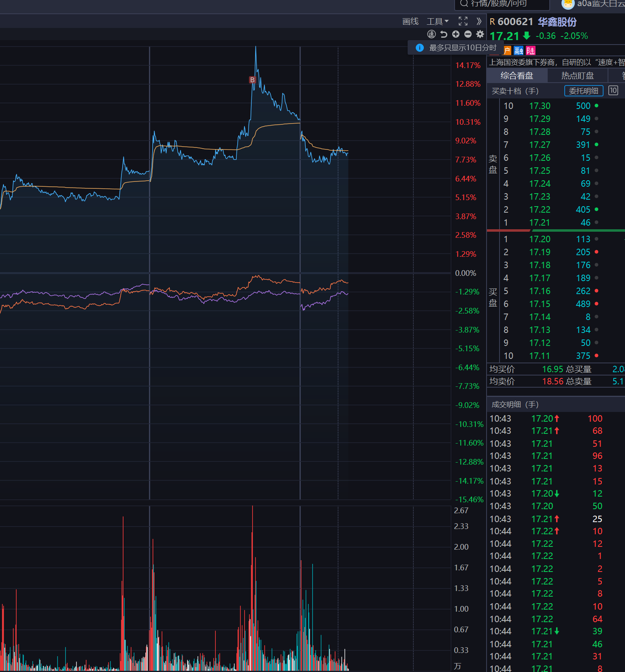
Task: Toggle fullscreen chart view icon
Action: pyautogui.click(x=463, y=21)
